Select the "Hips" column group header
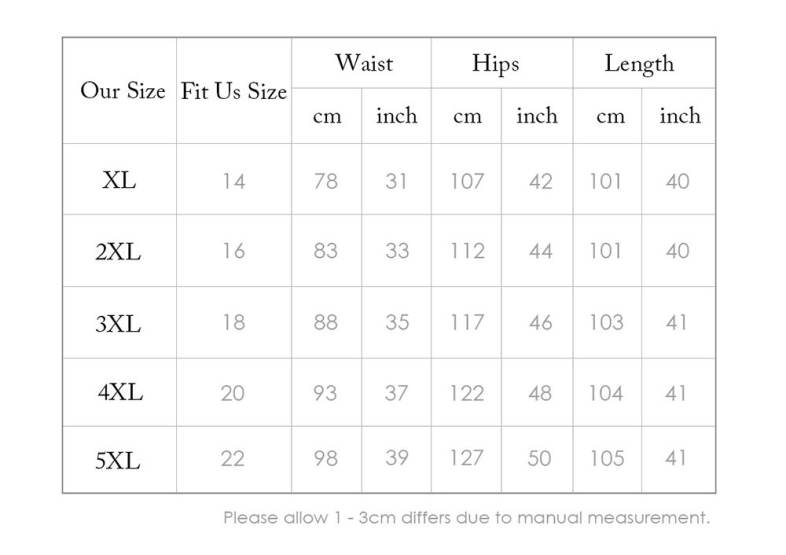786x555 pixels. click(x=495, y=64)
